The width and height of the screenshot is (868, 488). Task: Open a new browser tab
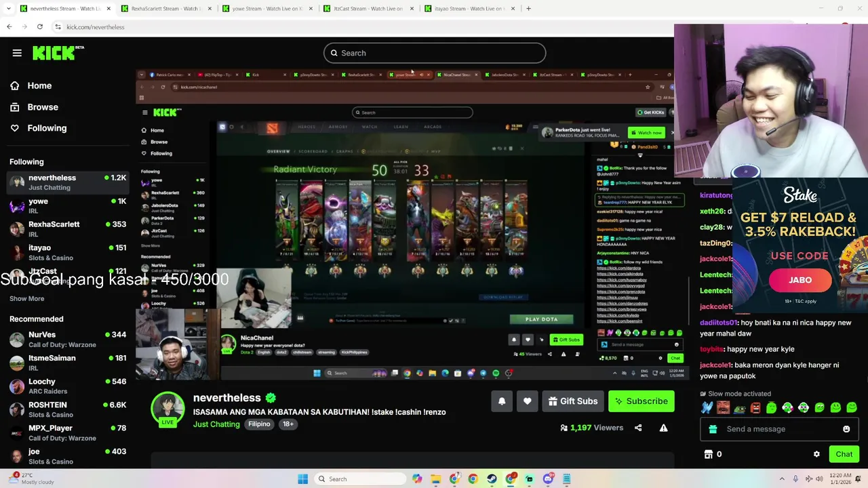(x=529, y=9)
